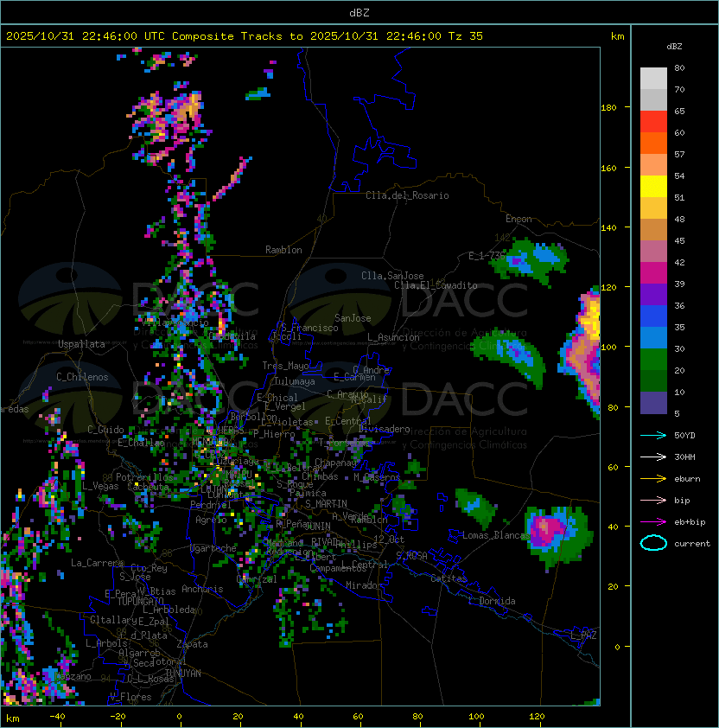This screenshot has height=728, width=719.
Task: Click the Tulumaya place label
Action: pyautogui.click(x=295, y=381)
